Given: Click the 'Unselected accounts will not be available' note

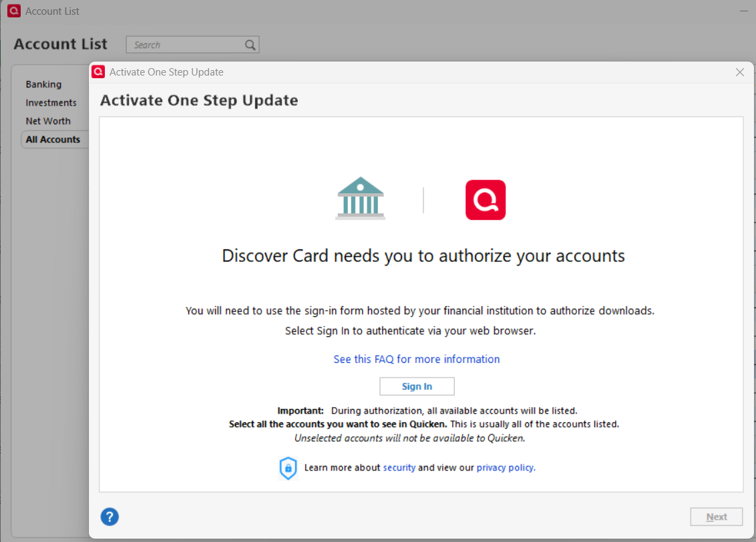Looking at the screenshot, I should point(410,438).
